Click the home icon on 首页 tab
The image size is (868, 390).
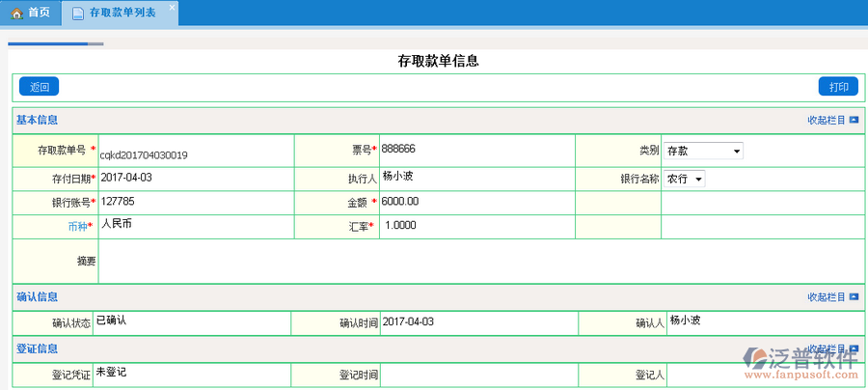(x=15, y=13)
